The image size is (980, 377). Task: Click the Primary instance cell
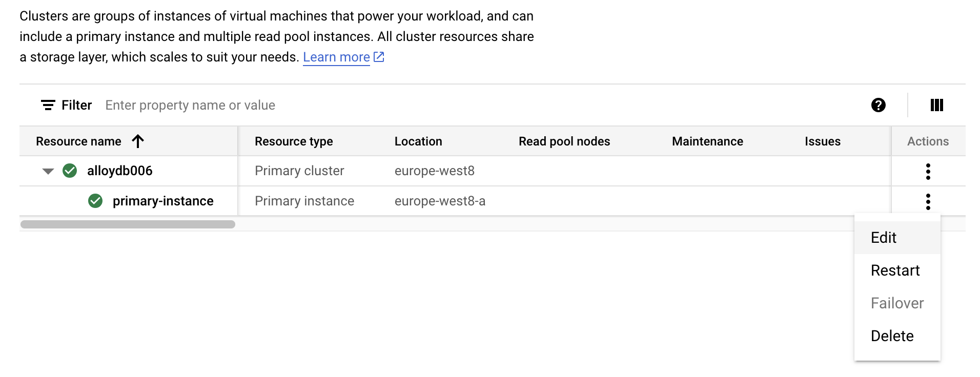point(304,201)
